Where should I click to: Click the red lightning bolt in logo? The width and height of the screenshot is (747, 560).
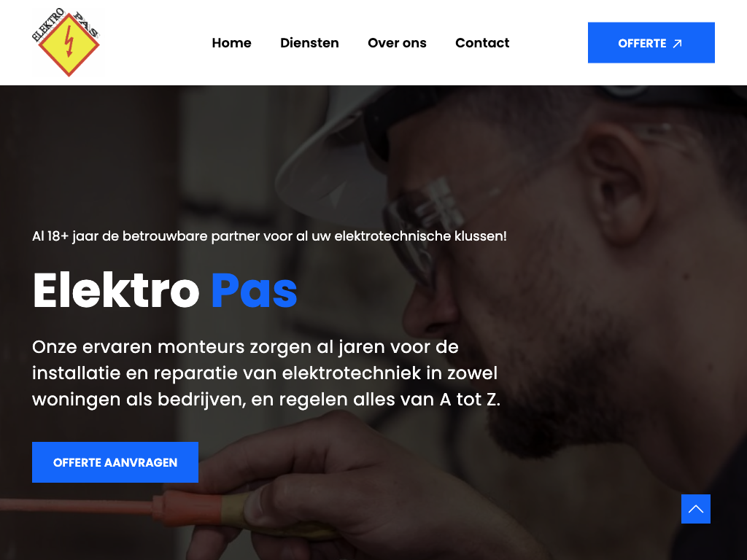point(69,42)
